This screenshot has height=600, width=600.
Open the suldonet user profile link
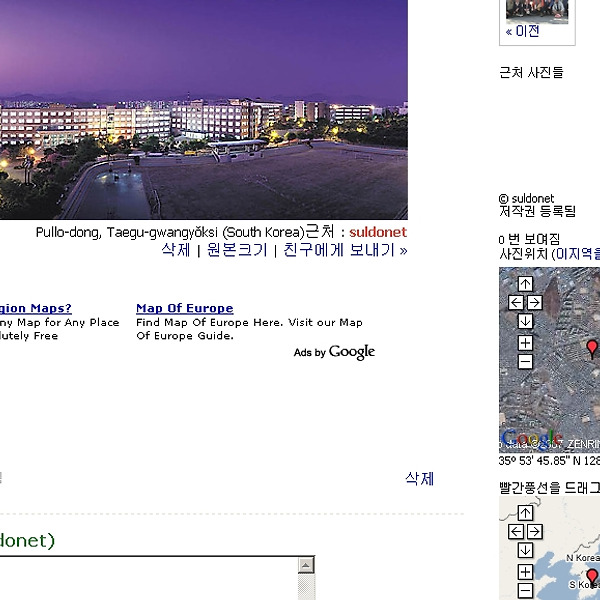click(378, 232)
